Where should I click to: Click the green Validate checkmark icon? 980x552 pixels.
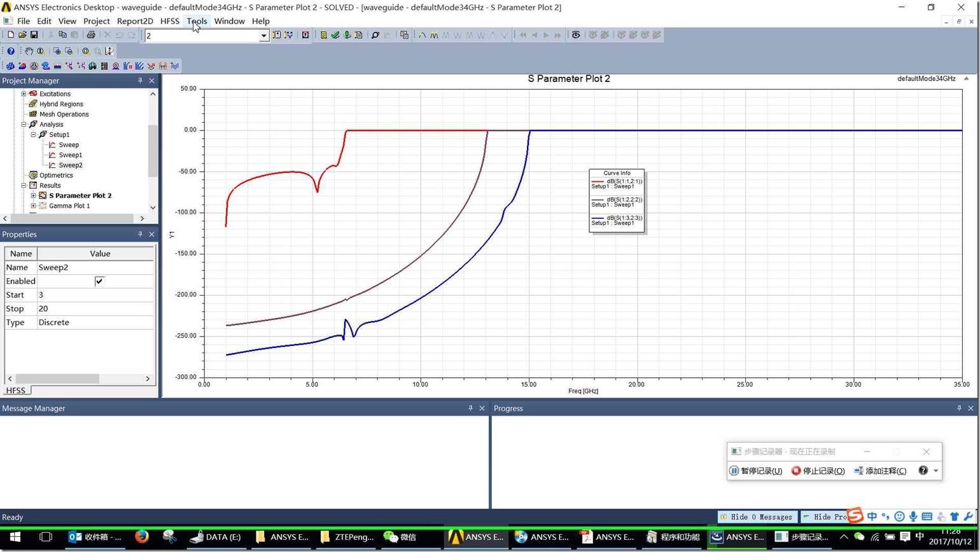[335, 35]
